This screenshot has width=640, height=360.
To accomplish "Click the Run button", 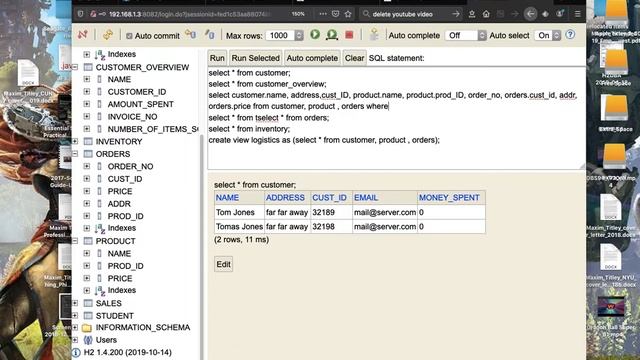I will pos(217,58).
